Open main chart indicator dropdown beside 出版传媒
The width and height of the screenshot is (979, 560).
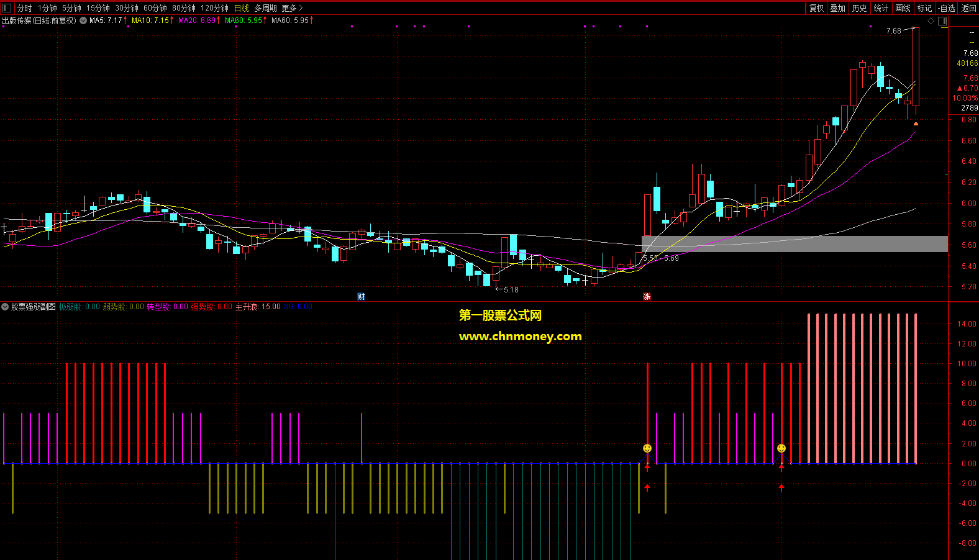[x=83, y=20]
